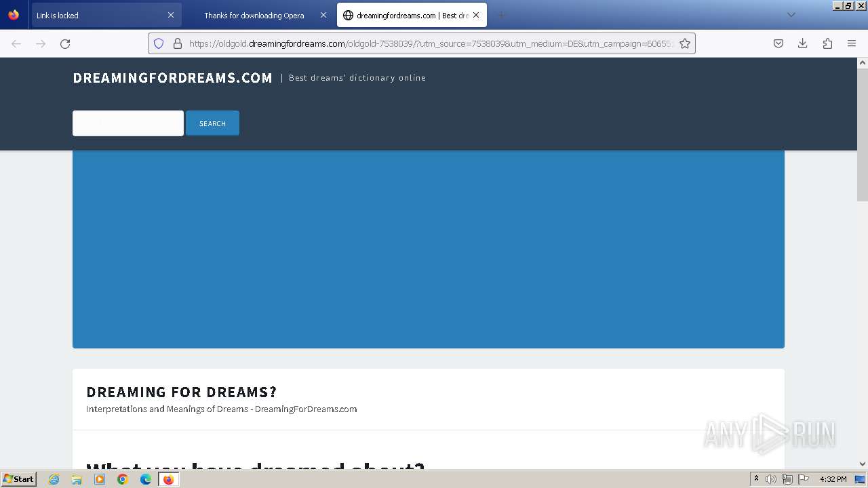The image size is (868, 488).
Task: Open Windows Media Player from taskbar
Action: (100, 479)
